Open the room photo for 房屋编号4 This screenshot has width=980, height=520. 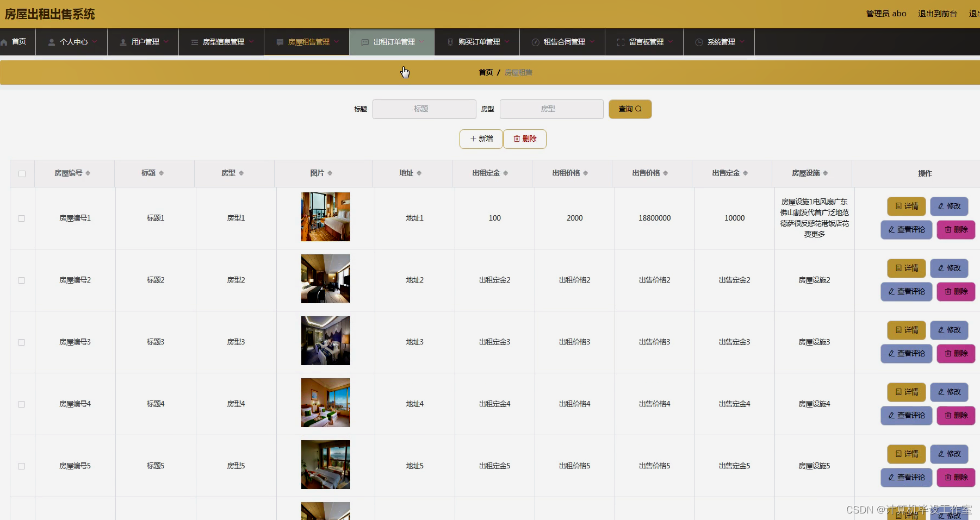(x=326, y=403)
